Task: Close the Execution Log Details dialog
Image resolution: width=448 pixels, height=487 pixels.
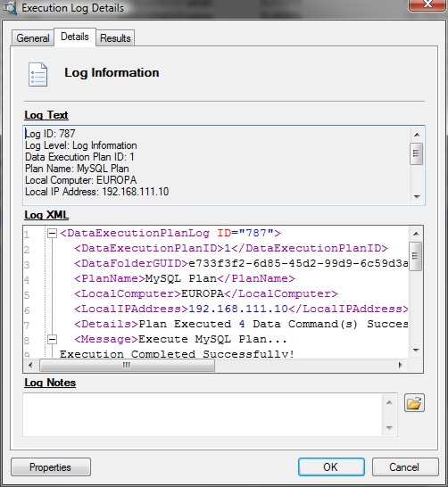Action: tap(427, 5)
